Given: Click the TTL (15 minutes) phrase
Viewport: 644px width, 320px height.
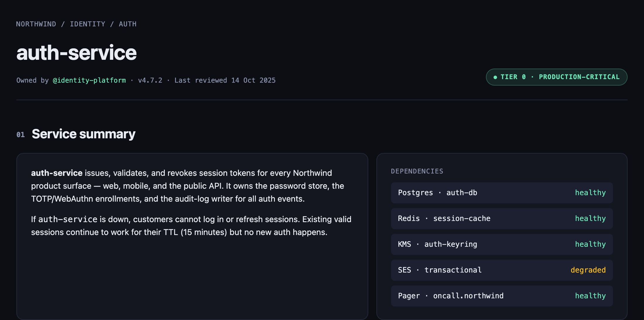Looking at the screenshot, I should pyautogui.click(x=195, y=232).
